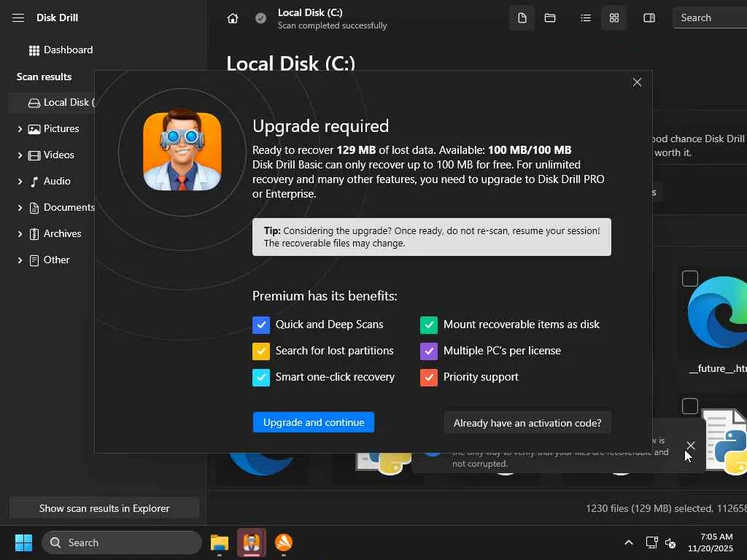This screenshot has height=560, width=747.
Task: Switch to folder view icon in toolbar
Action: 550,18
